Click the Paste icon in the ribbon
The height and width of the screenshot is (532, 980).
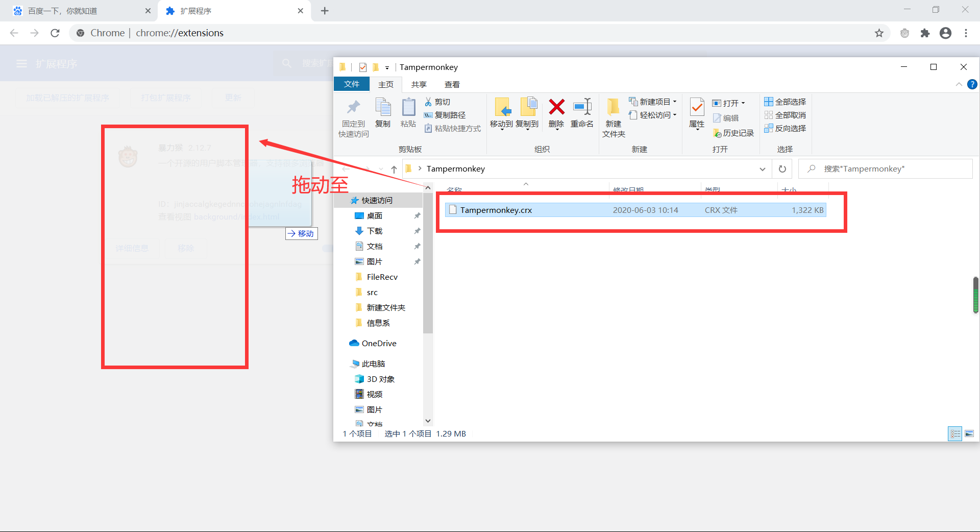[x=408, y=107]
